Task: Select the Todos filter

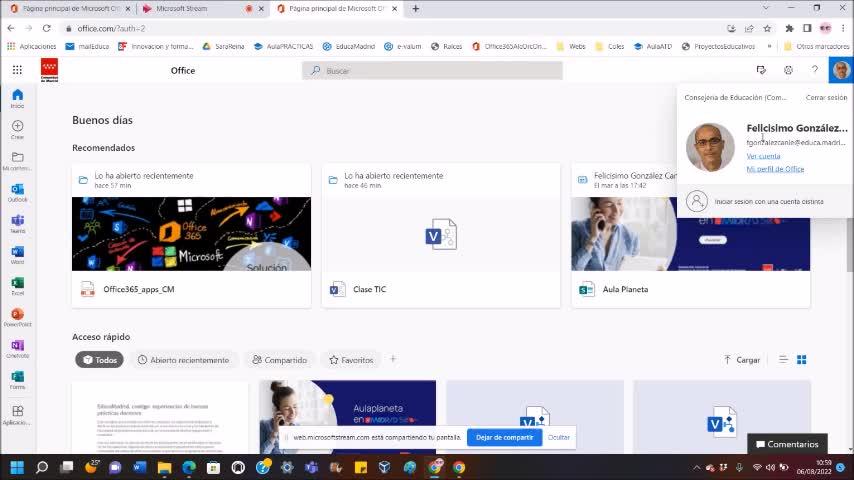Action: point(100,360)
